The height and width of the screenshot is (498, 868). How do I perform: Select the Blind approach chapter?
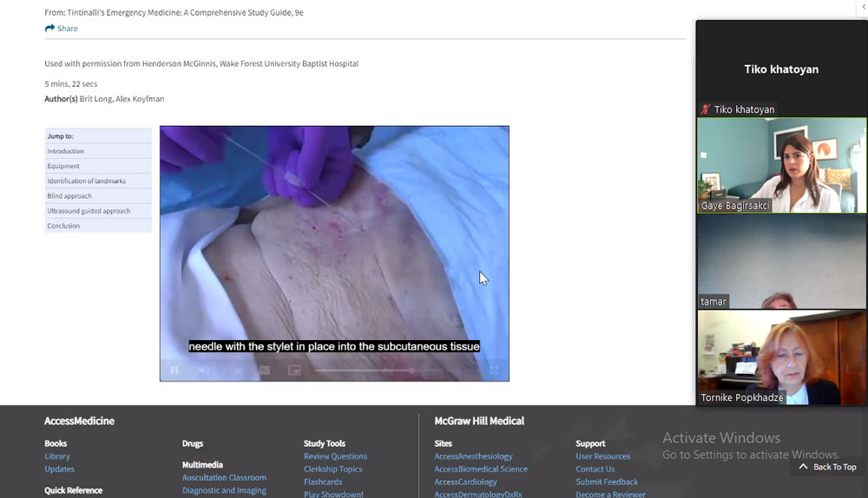click(x=69, y=196)
